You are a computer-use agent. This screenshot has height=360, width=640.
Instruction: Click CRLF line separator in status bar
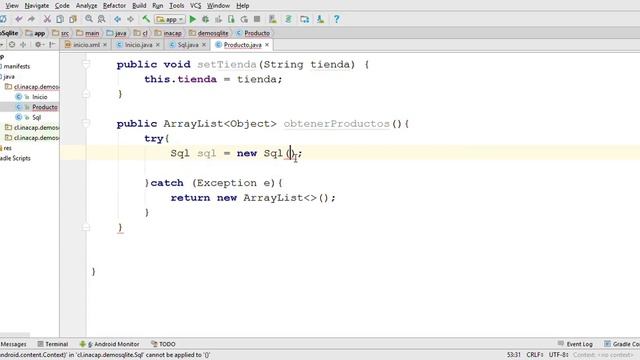[535, 355]
